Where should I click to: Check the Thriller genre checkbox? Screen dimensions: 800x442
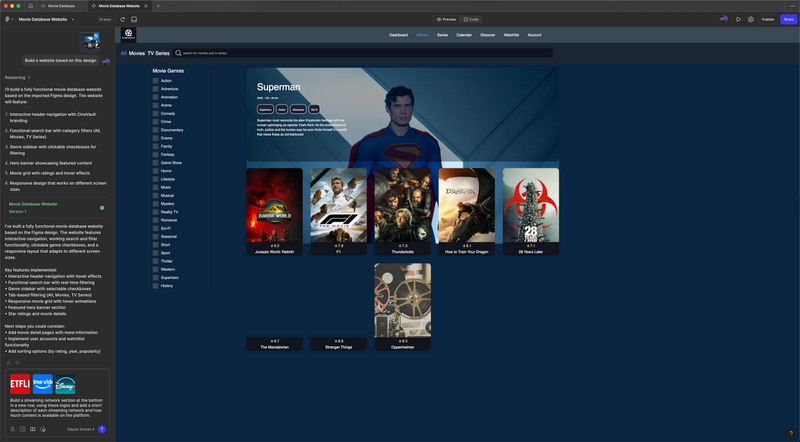(x=156, y=261)
